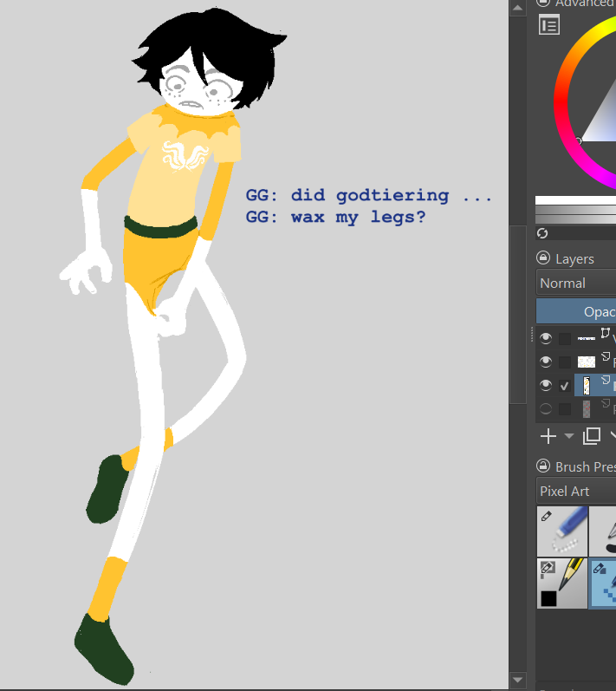Viewport: 616px width, 691px height.
Task: Click the hidden layer's paint layer icon
Action: (606, 403)
